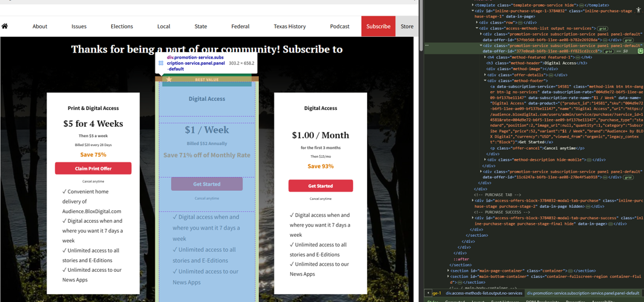Toggle grid badge on last promotion-service div
Screen dimensions: 644x302
coord(628,177)
